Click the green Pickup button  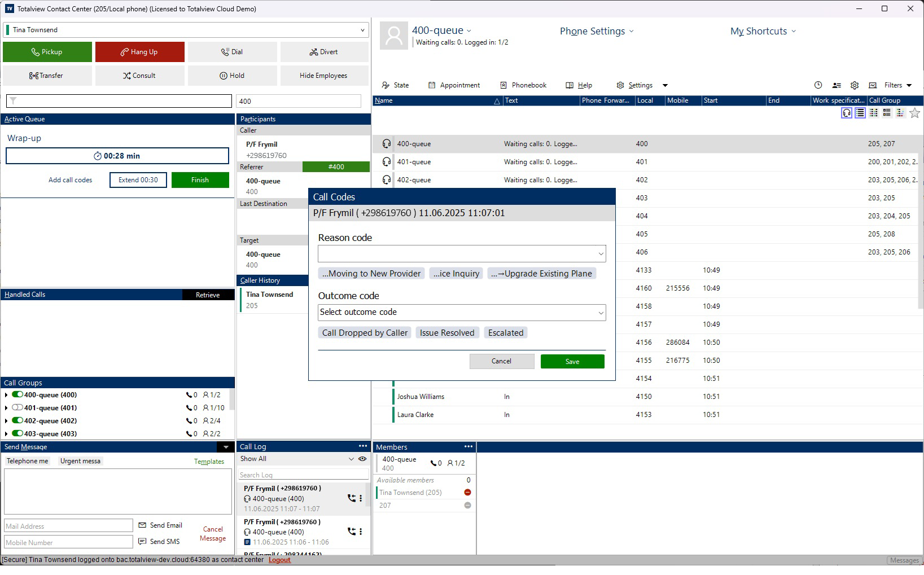point(47,52)
